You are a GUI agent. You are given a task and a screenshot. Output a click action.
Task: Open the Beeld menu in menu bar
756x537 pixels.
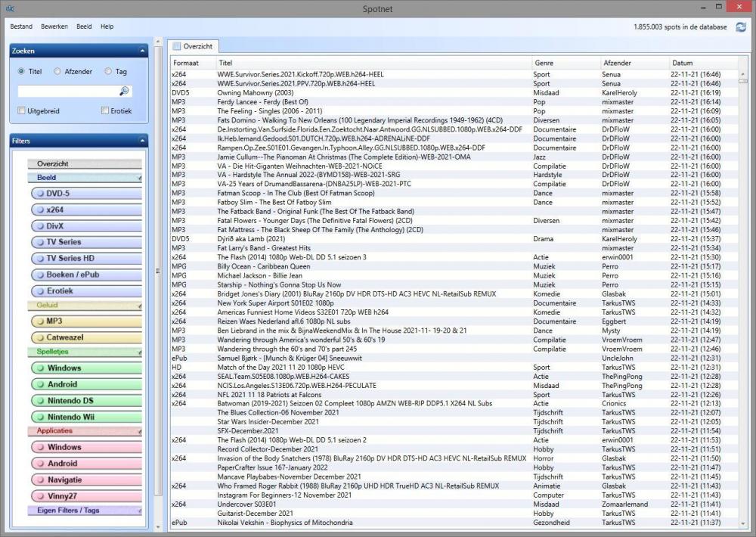click(84, 26)
